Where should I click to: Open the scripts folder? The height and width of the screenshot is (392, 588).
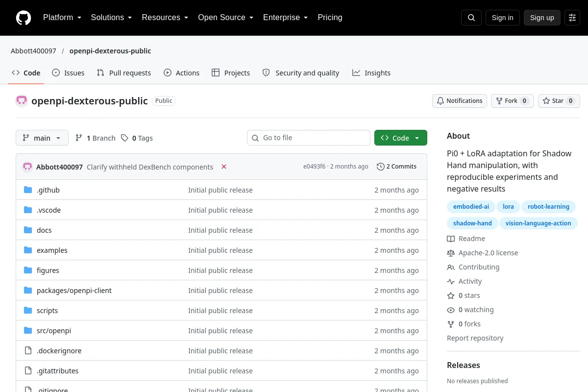coord(47,311)
